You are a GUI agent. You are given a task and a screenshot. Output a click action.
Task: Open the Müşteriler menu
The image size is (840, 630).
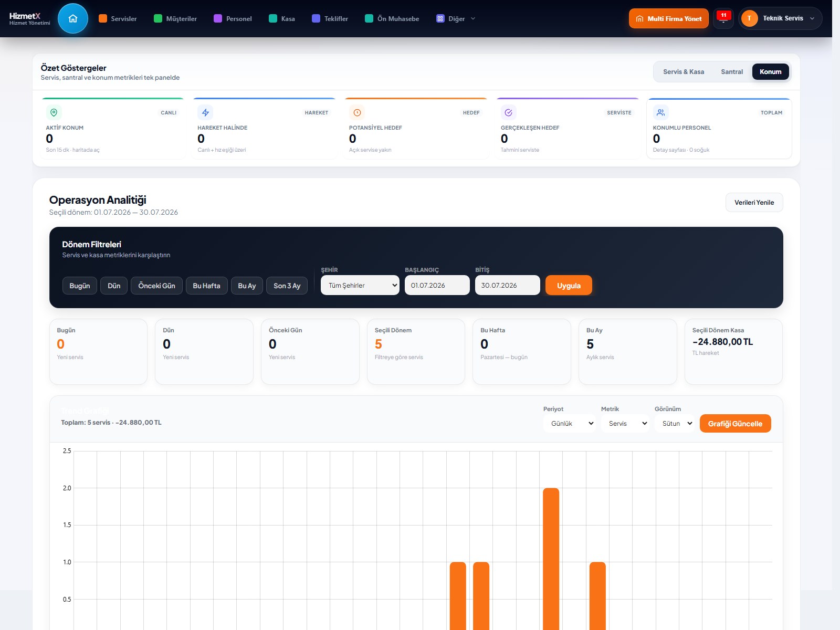[x=175, y=18]
